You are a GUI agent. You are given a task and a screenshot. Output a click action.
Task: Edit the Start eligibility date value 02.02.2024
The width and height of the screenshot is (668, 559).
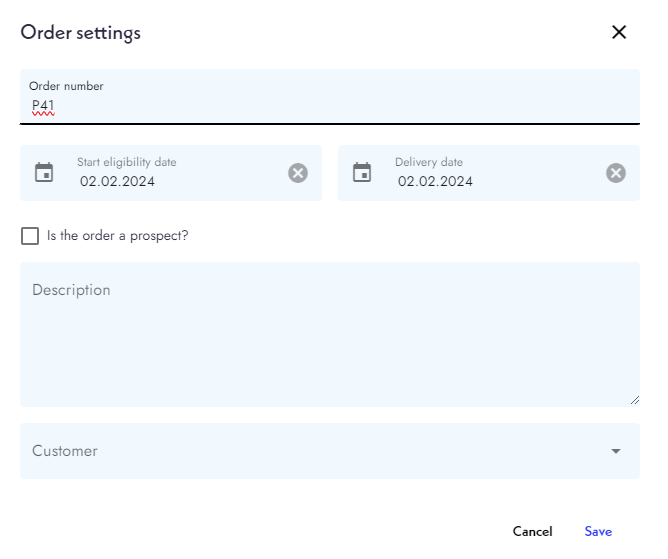point(118,182)
